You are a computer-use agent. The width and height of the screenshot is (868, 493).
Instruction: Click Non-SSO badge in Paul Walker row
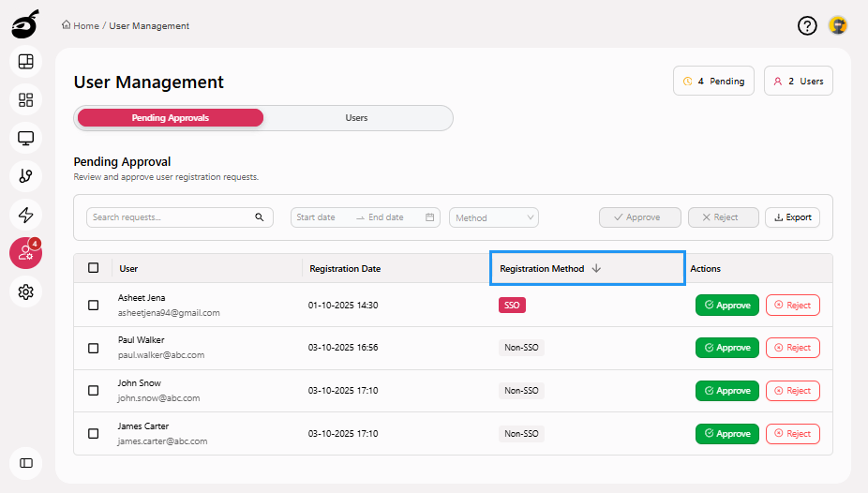pos(521,348)
